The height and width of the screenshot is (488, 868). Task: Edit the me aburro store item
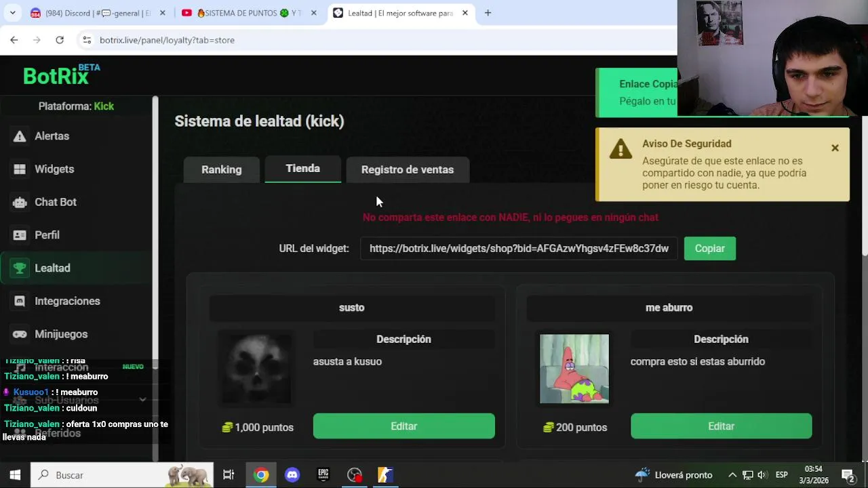pyautogui.click(x=721, y=426)
